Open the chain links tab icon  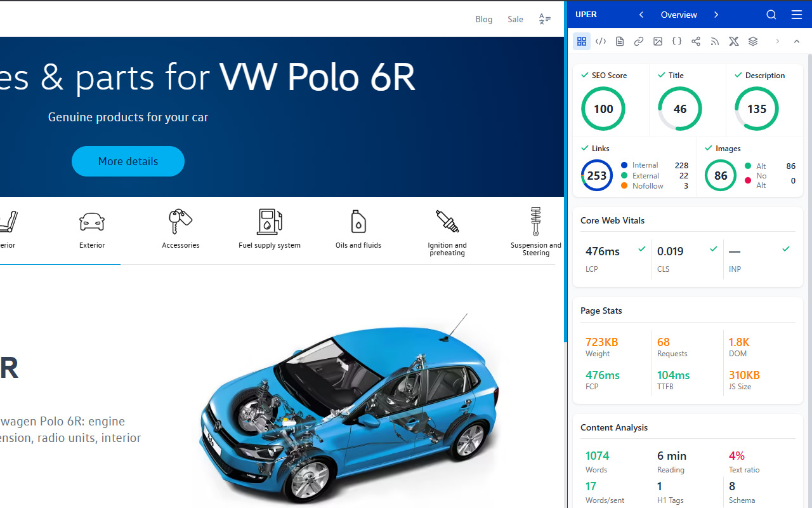point(639,41)
